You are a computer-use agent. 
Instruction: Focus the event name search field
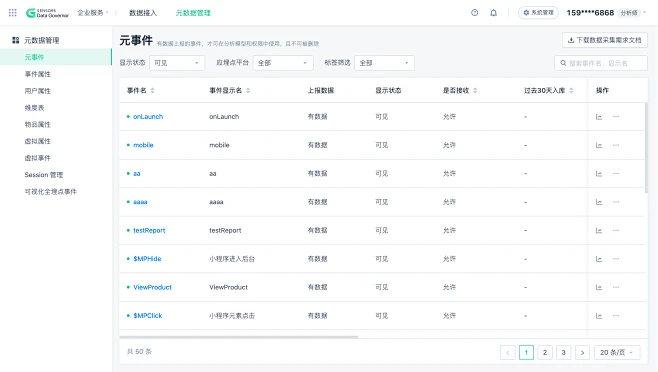(x=601, y=63)
